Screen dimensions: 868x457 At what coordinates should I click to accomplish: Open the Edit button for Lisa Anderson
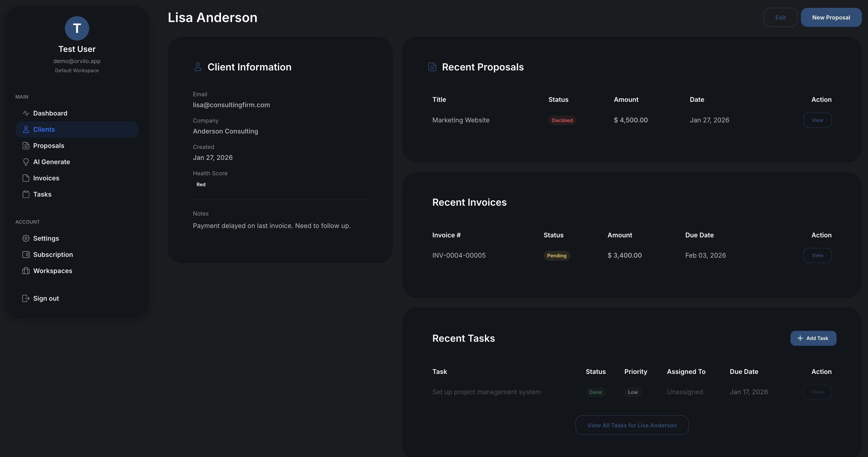[x=781, y=17]
